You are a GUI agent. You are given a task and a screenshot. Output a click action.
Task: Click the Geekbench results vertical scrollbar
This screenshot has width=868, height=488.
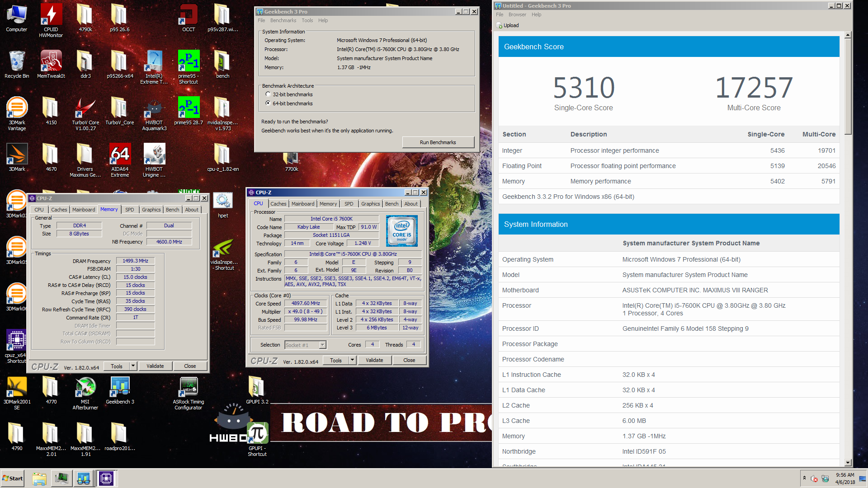tap(848, 86)
